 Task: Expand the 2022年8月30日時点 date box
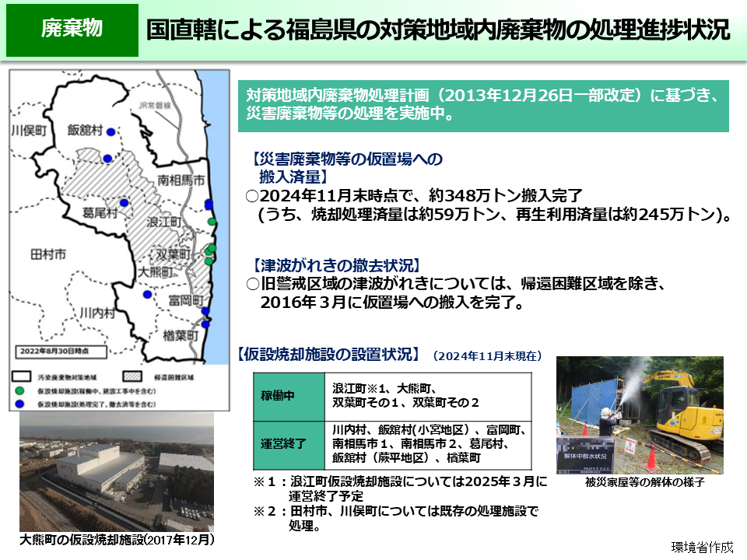click(61, 352)
